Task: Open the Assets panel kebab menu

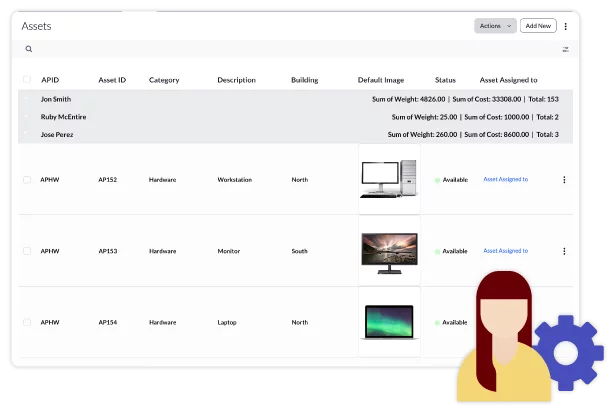Action: click(x=566, y=26)
